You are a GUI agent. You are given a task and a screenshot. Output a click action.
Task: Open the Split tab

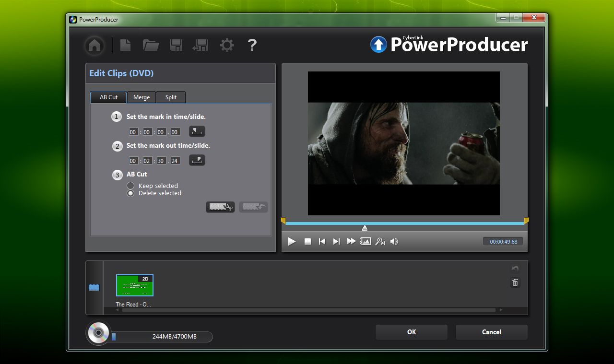point(171,97)
